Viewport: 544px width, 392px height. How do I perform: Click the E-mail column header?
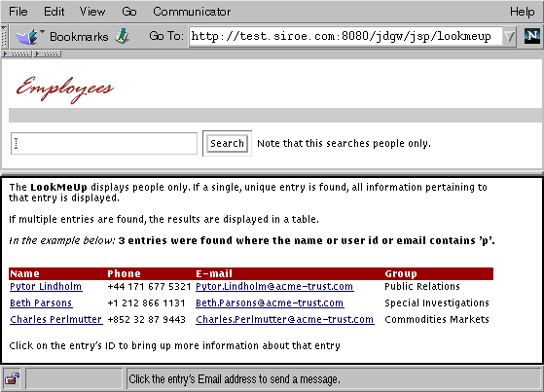(x=214, y=273)
